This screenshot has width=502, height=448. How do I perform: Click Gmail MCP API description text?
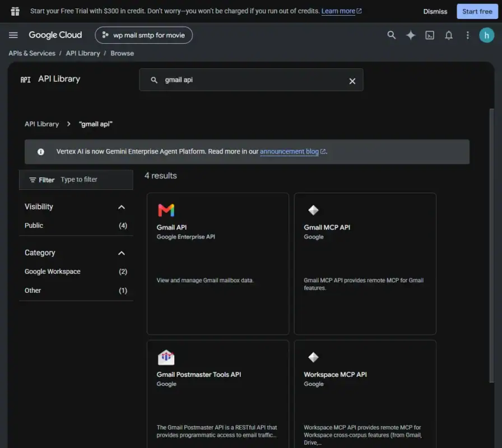click(364, 284)
